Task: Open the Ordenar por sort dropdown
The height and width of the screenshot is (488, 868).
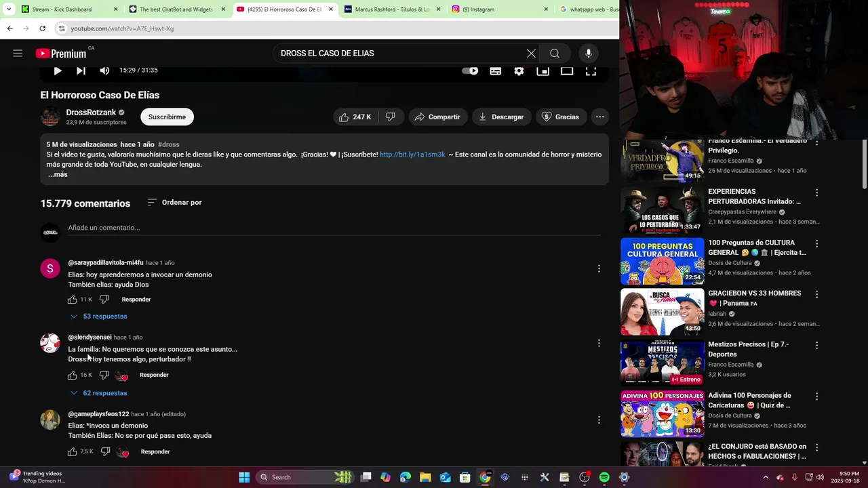Action: [x=174, y=203]
